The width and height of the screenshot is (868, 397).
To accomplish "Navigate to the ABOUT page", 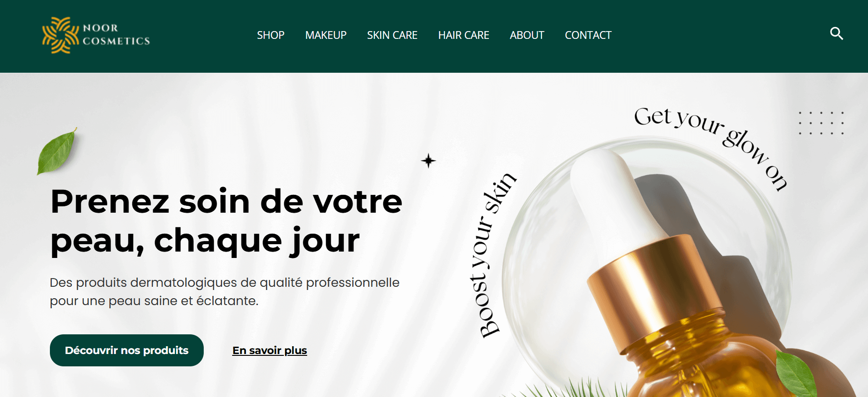I will [x=527, y=35].
